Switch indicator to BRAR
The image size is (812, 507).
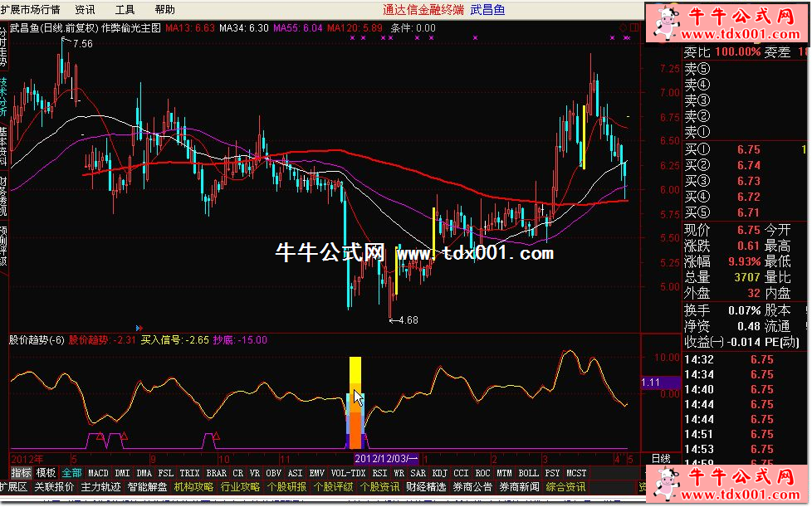pyautogui.click(x=217, y=473)
